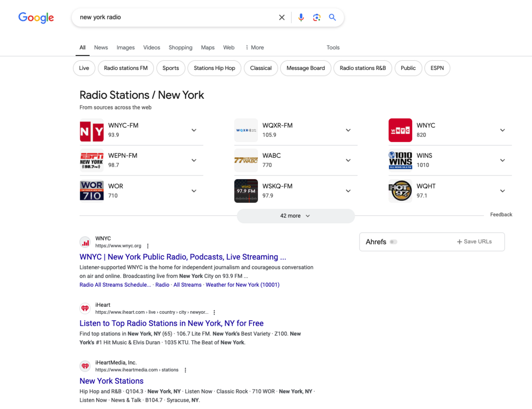Start voice search with the microphone icon
The image size is (532, 409).
pyautogui.click(x=301, y=17)
